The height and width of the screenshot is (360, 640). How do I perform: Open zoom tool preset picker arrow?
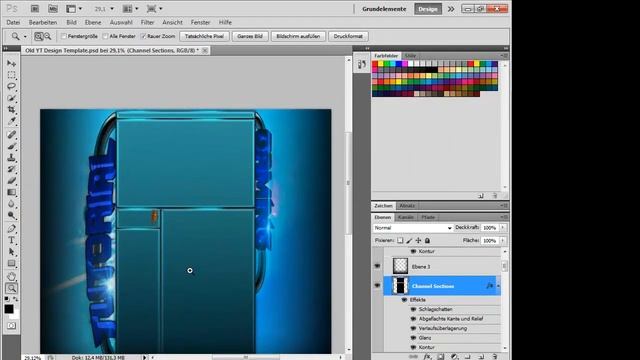(x=25, y=37)
